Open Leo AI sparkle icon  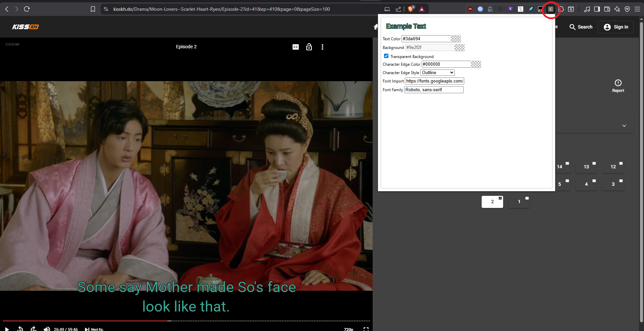click(617, 9)
